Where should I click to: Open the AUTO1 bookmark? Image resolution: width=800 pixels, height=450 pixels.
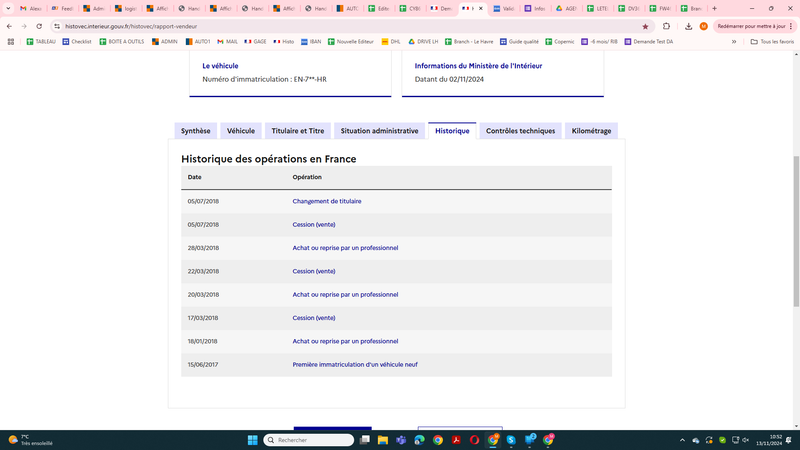click(x=198, y=42)
